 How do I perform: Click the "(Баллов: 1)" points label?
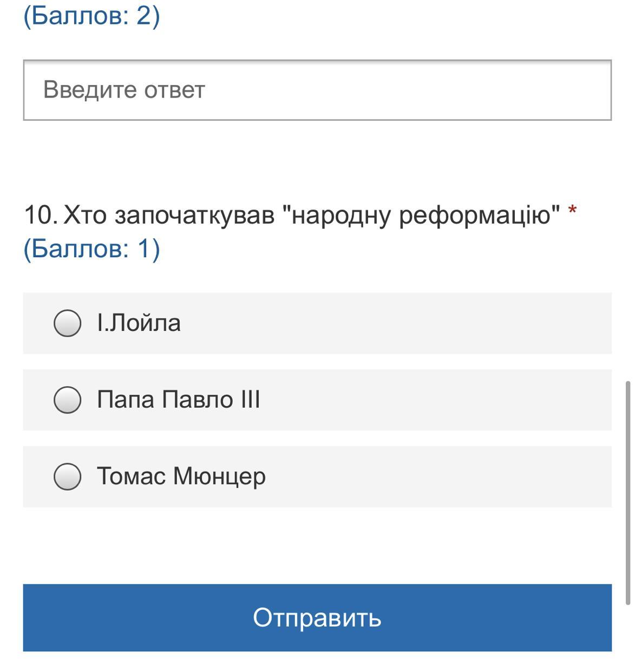(91, 249)
